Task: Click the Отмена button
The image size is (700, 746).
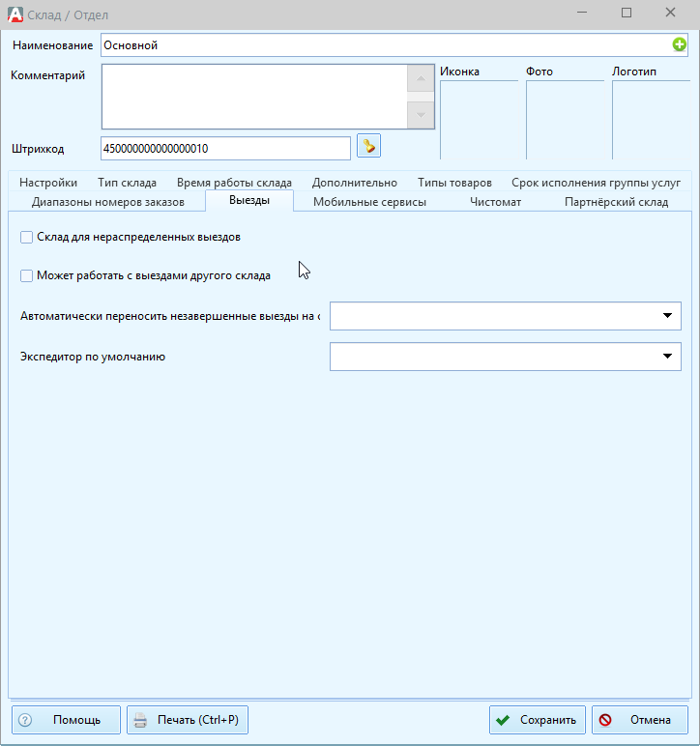Action: (x=639, y=720)
